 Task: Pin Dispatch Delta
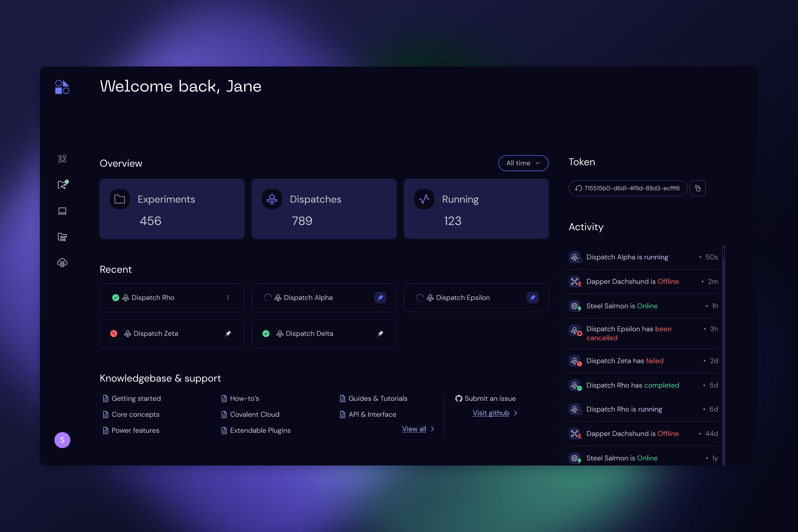tap(380, 334)
